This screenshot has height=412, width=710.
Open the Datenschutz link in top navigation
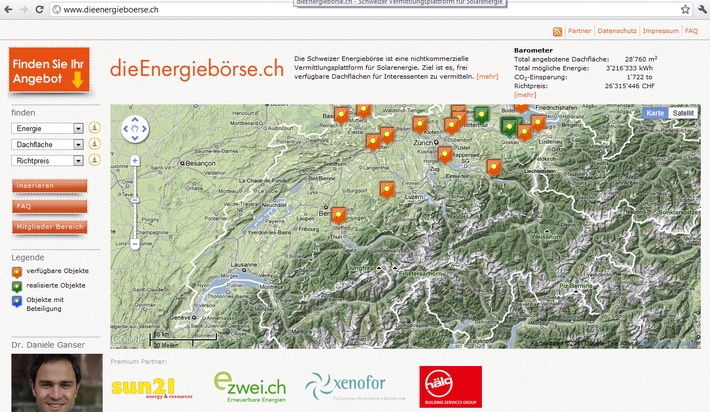point(617,31)
